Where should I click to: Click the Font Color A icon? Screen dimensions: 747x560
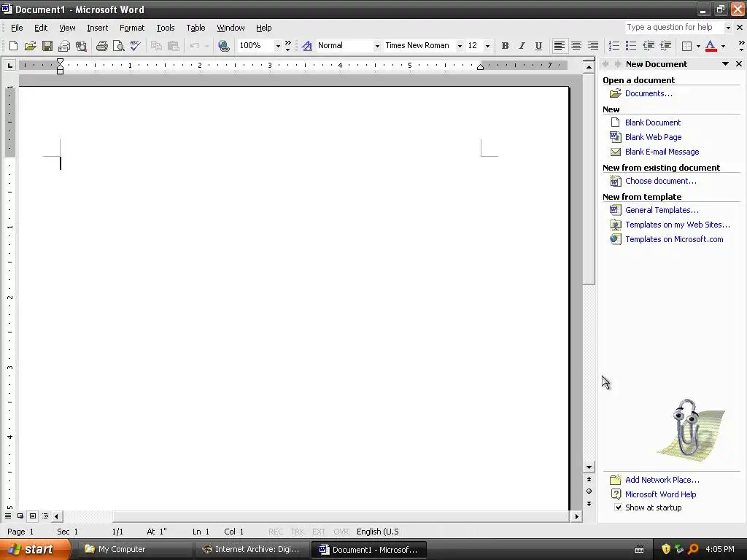tap(711, 46)
